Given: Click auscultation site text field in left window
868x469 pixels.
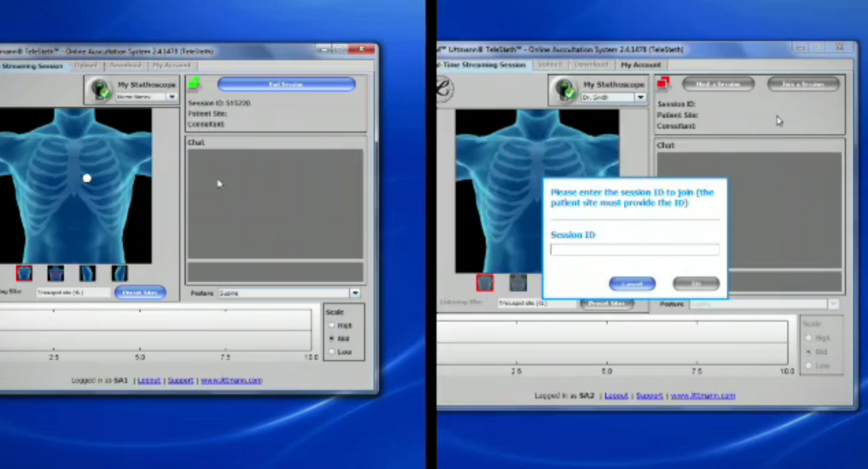Looking at the screenshot, I should point(73,292).
